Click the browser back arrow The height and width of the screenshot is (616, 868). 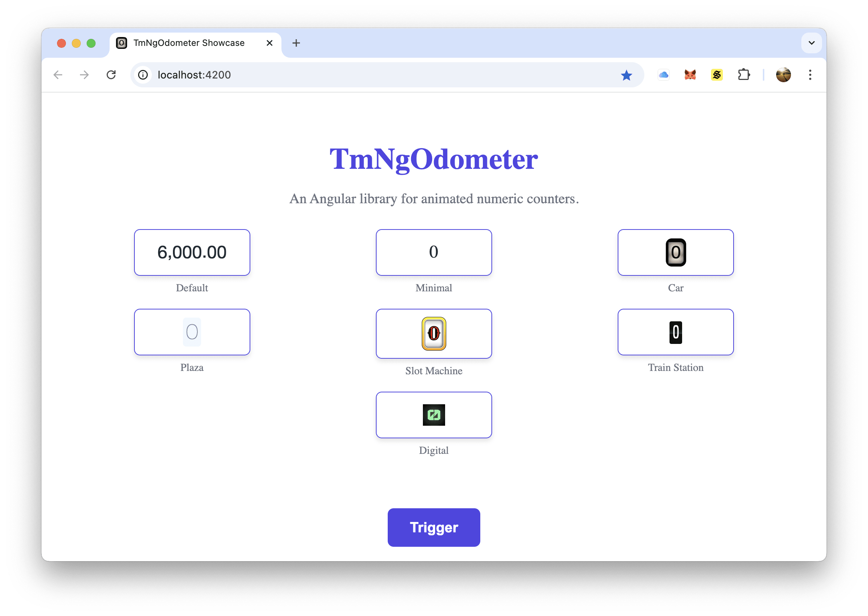58,75
